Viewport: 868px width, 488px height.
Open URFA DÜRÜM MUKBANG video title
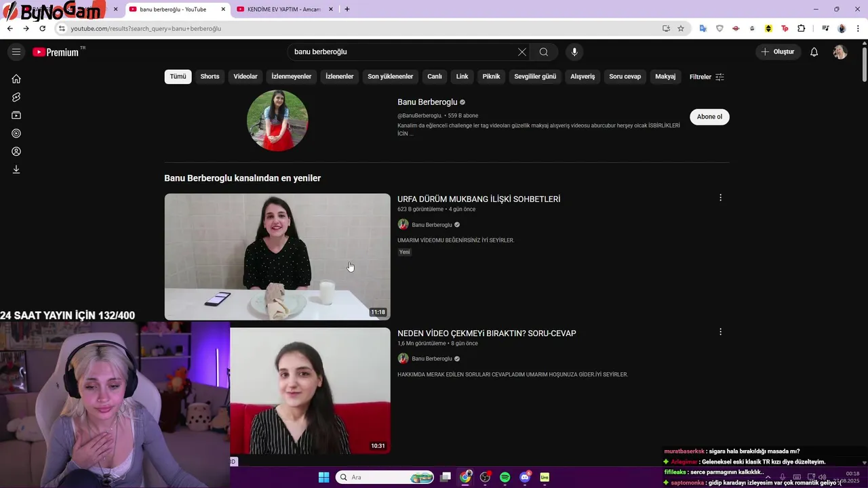[x=479, y=199]
